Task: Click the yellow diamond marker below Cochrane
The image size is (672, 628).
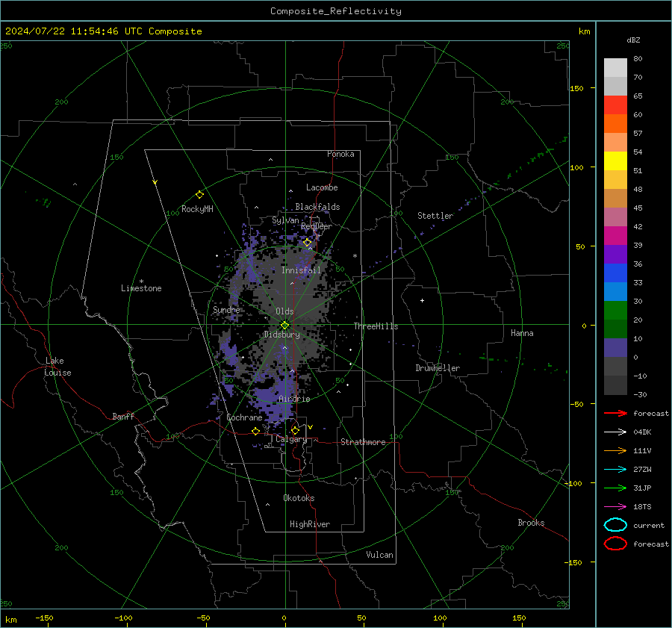Action: (x=256, y=431)
